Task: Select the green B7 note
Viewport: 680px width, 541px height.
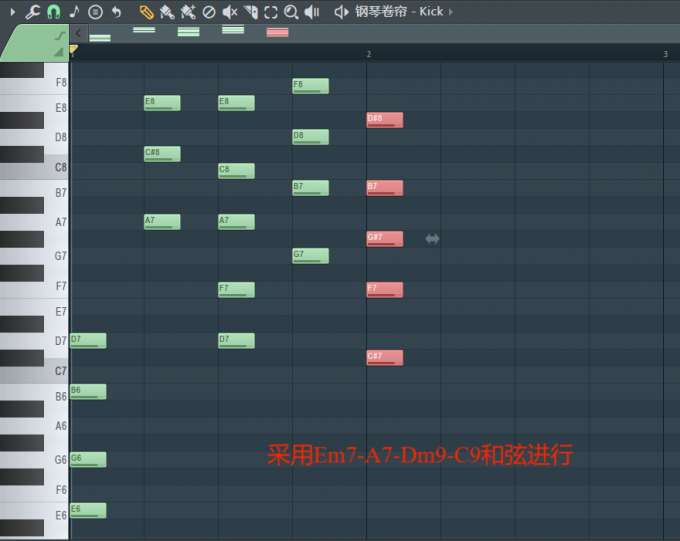Action: (311, 188)
